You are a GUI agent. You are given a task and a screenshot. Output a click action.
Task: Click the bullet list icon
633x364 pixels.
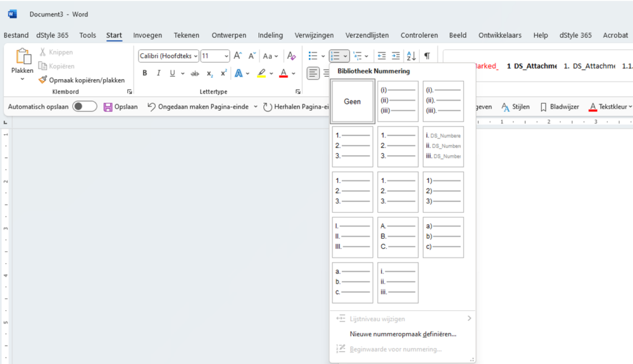[313, 56]
